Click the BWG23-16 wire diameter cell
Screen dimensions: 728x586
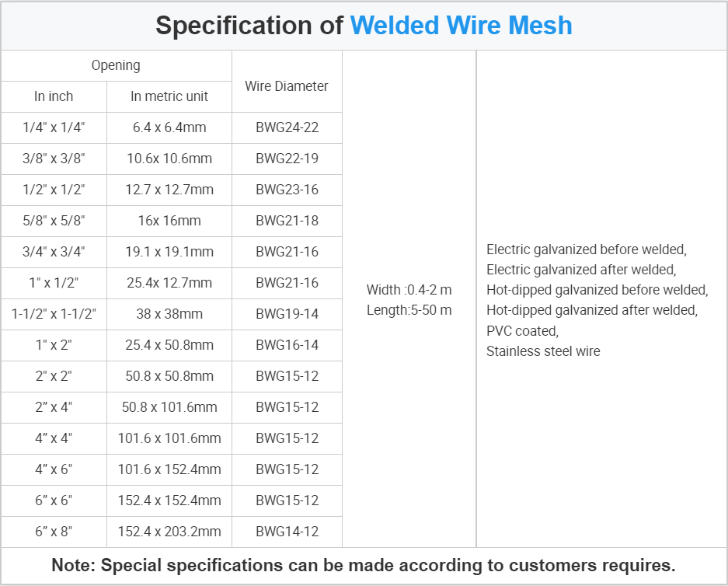point(287,190)
